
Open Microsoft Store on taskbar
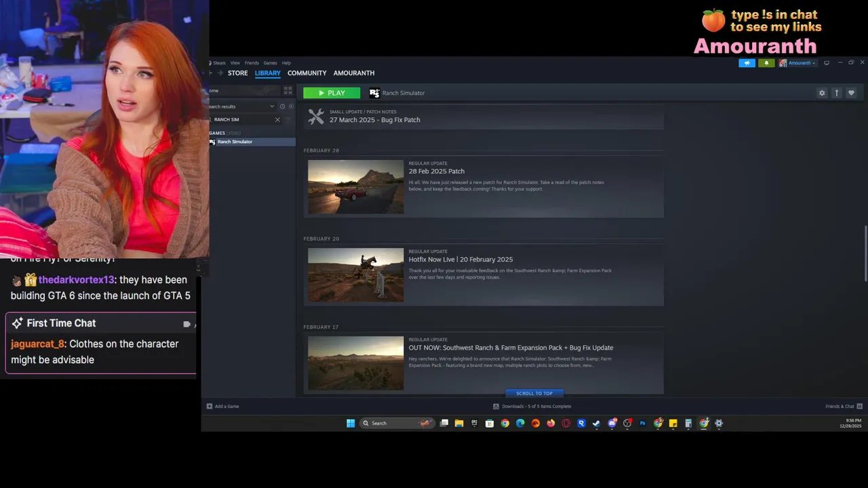pyautogui.click(x=490, y=423)
